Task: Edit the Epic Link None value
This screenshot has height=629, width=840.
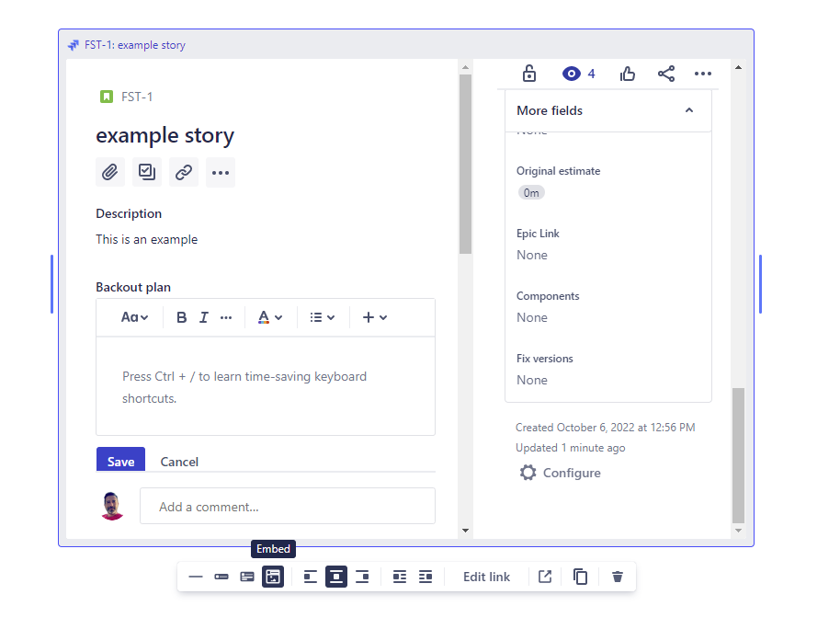Action: tap(532, 255)
